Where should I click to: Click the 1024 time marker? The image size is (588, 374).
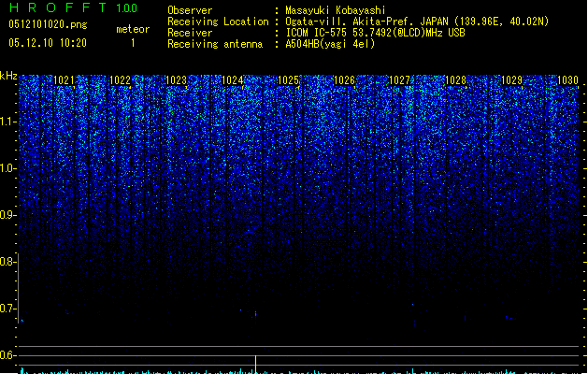[x=232, y=80]
